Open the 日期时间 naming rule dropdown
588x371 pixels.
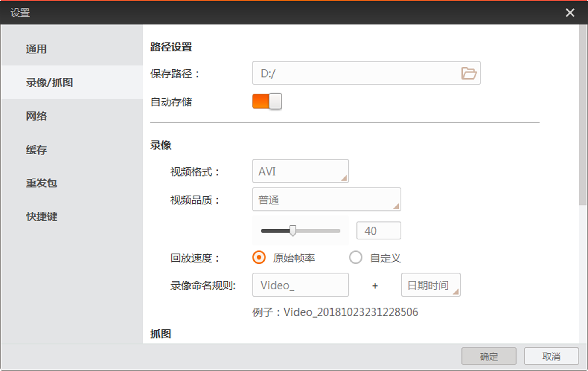pos(430,285)
